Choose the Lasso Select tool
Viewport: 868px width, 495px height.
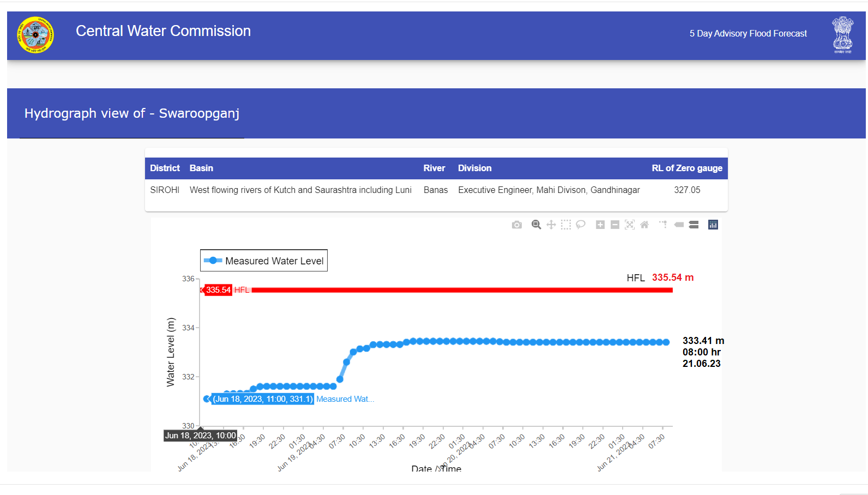[x=581, y=225]
